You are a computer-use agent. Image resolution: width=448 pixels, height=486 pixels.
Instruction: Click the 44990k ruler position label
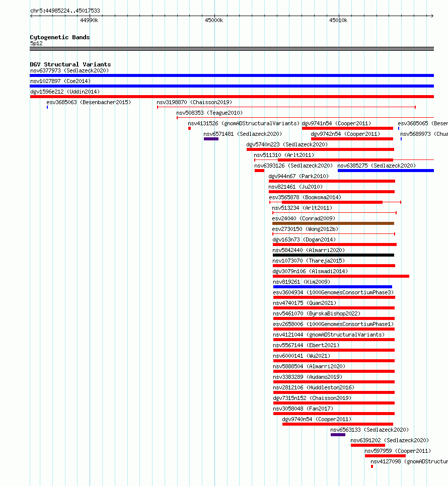pyautogui.click(x=89, y=20)
